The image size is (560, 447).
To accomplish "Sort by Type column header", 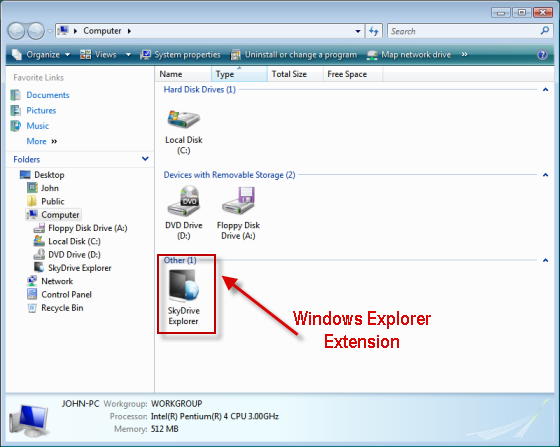I will coord(239,74).
